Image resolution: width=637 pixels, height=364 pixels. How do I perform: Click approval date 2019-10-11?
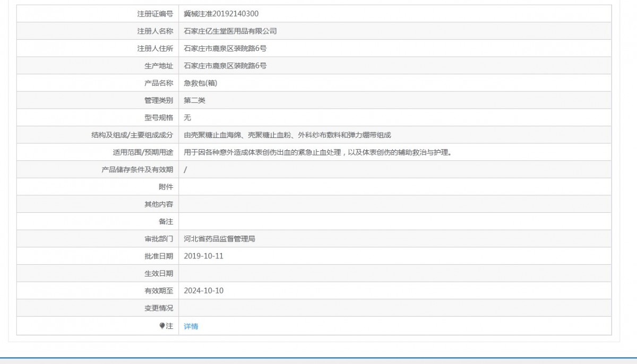204,256
